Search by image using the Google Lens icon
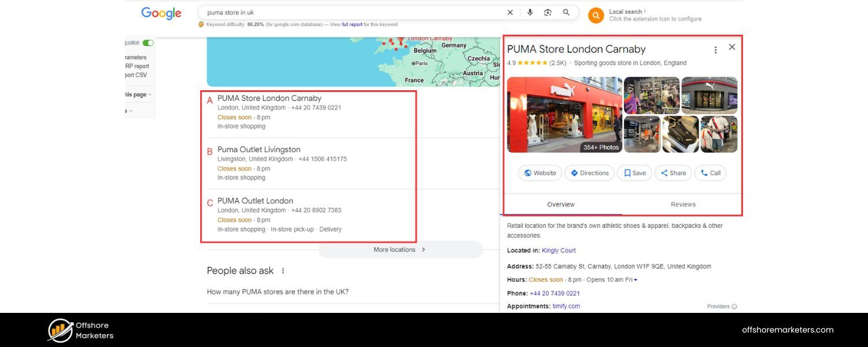 (547, 12)
